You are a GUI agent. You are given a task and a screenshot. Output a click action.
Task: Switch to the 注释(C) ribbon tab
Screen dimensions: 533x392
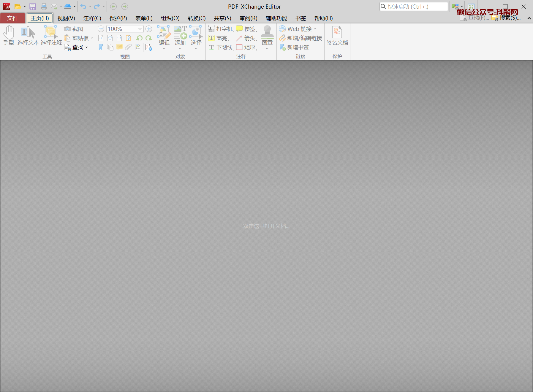pos(92,18)
